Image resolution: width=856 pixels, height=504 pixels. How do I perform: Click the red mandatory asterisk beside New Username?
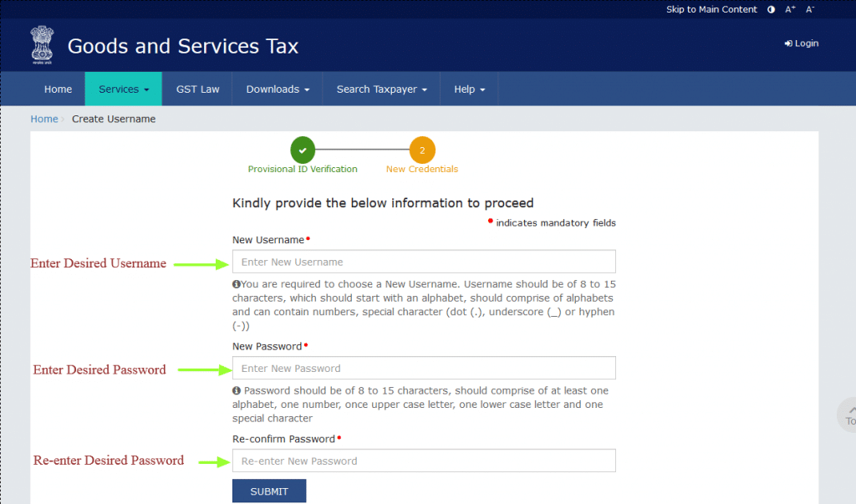pos(308,237)
